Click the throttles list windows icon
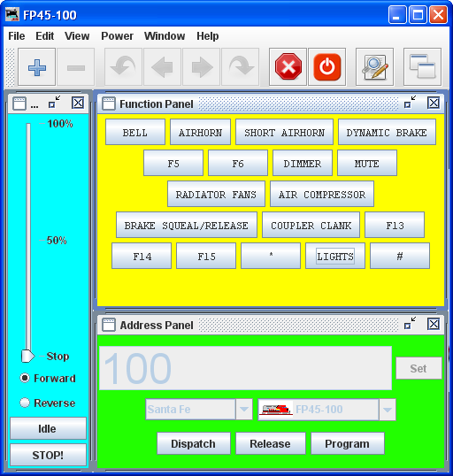Image resolution: width=453 pixels, height=476 pixels. click(x=422, y=67)
